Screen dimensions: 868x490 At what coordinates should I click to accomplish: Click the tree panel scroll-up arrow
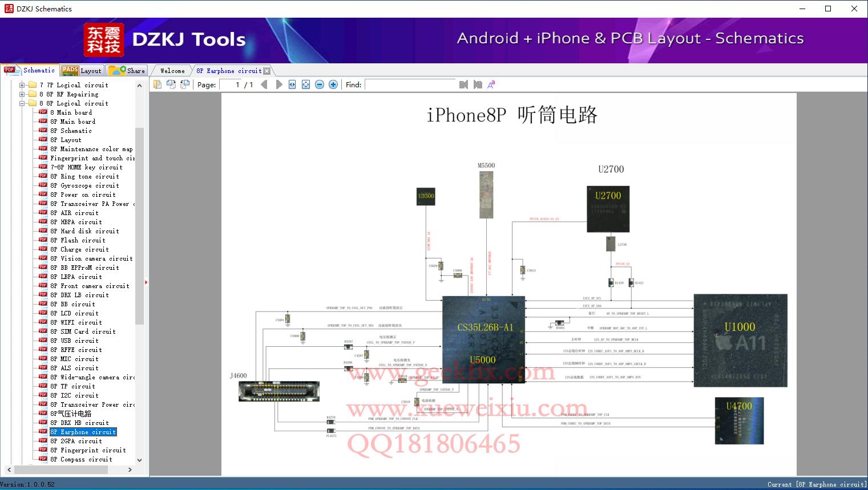(x=139, y=85)
